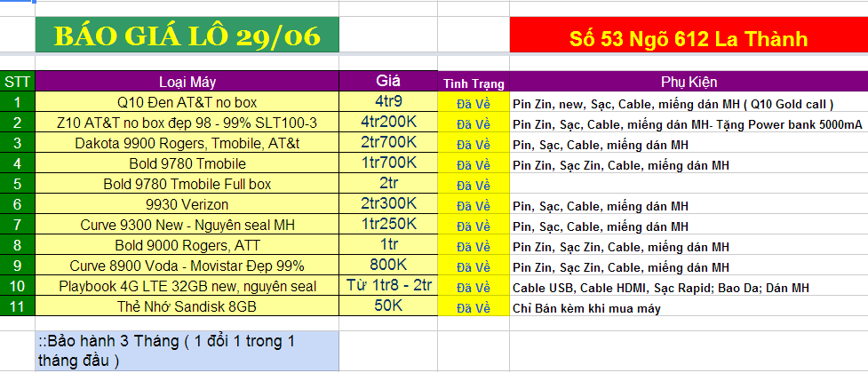This screenshot has height=373, width=868.
Task: Click the '4tr200K' price cell
Action: pyautogui.click(x=388, y=122)
